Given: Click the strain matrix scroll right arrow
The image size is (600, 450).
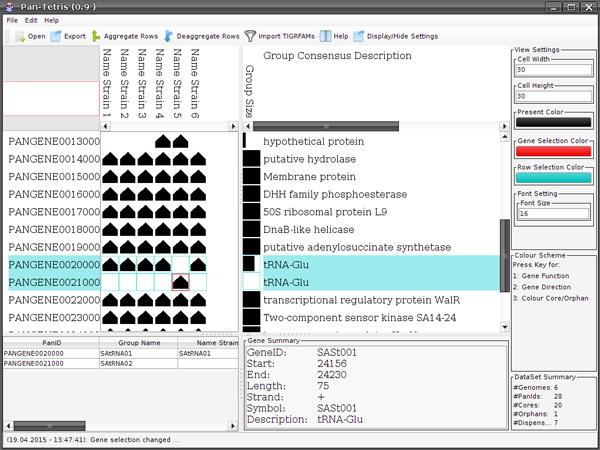Looking at the screenshot, I should pyautogui.click(x=233, y=126).
